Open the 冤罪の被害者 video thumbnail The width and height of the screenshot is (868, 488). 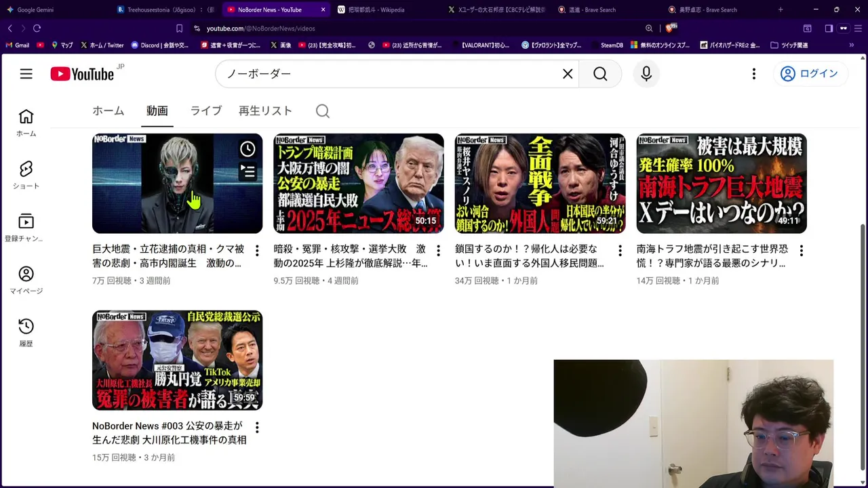coord(177,360)
